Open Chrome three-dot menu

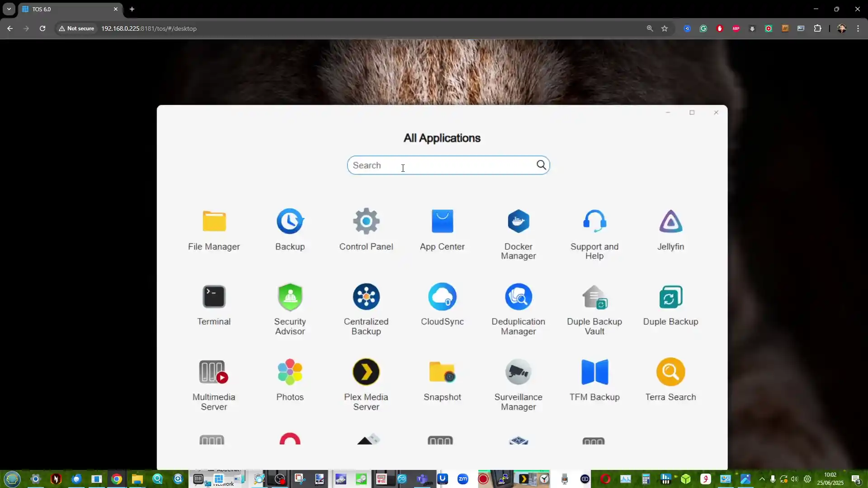858,28
